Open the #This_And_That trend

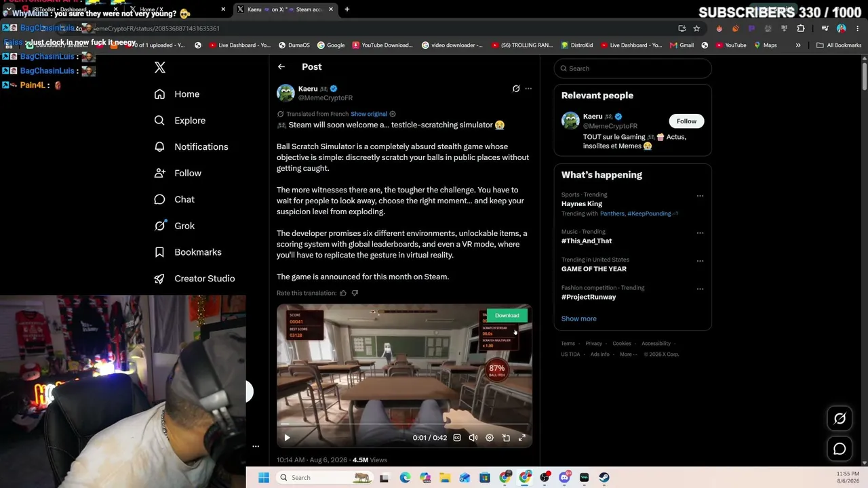(x=587, y=241)
